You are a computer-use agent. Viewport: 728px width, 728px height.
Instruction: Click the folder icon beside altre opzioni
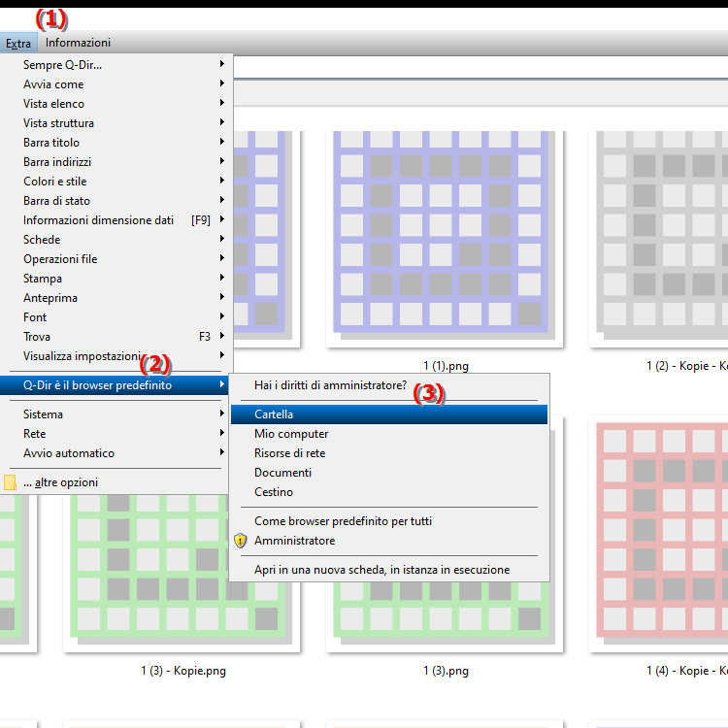(10, 482)
